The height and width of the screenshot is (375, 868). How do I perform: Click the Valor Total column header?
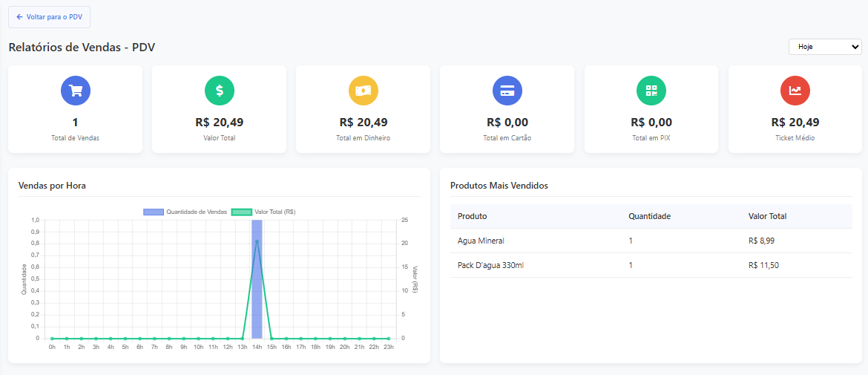coord(767,216)
